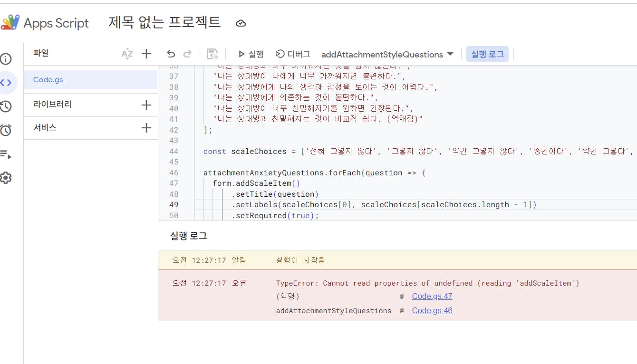Click the 오류 label in the error row
This screenshot has width=637, height=364.
pyautogui.click(x=239, y=283)
